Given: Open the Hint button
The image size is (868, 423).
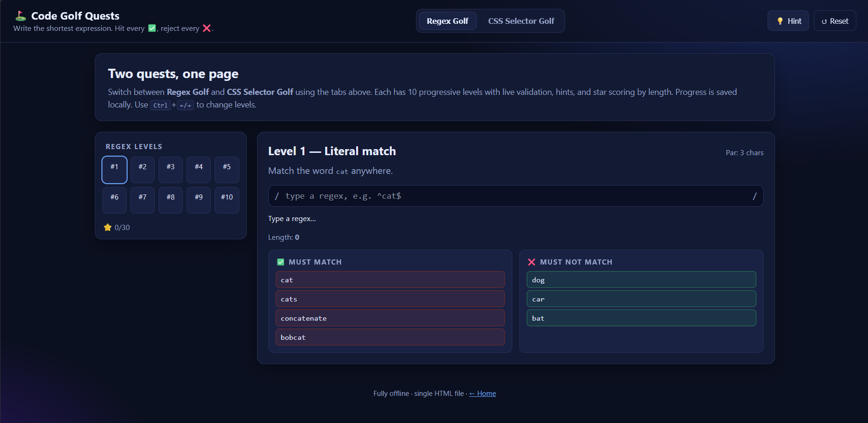Looking at the screenshot, I should (788, 21).
